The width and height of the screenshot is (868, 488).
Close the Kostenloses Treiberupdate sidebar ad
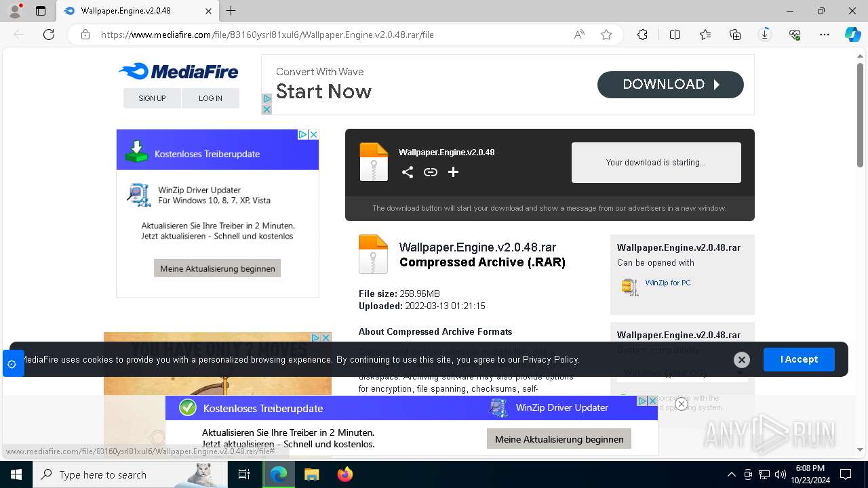(313, 134)
